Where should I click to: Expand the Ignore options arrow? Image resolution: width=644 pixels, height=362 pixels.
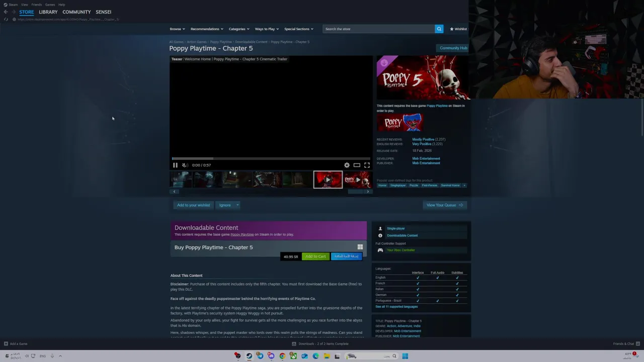click(237, 205)
